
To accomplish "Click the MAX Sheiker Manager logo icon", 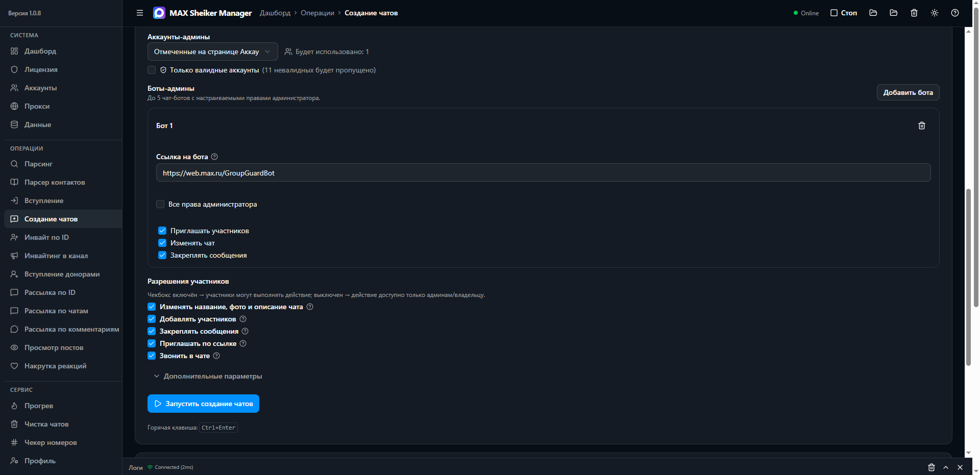I will (159, 13).
